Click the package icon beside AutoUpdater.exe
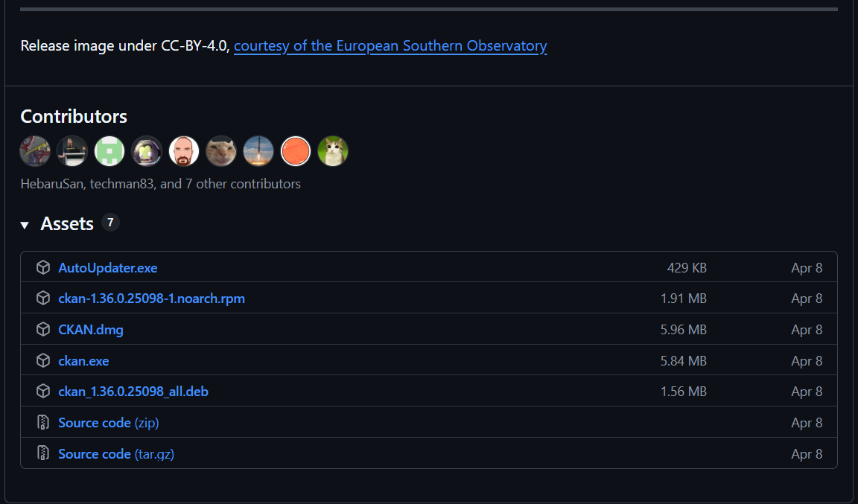The image size is (858, 504). click(x=43, y=267)
